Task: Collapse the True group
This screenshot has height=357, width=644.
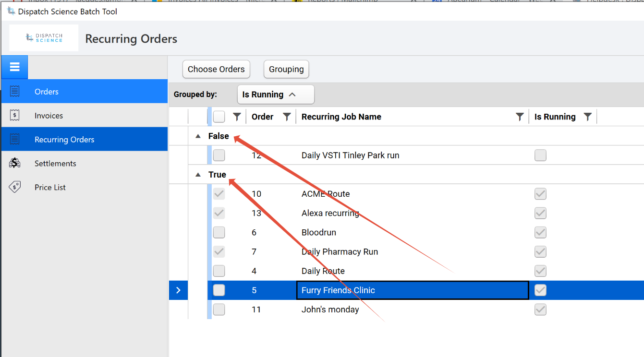Action: (198, 175)
